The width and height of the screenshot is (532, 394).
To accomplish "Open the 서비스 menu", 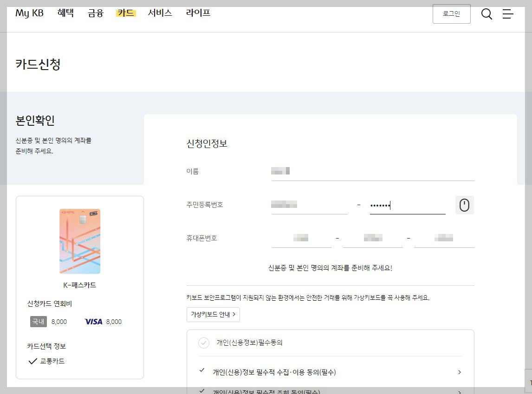I will click(x=160, y=13).
